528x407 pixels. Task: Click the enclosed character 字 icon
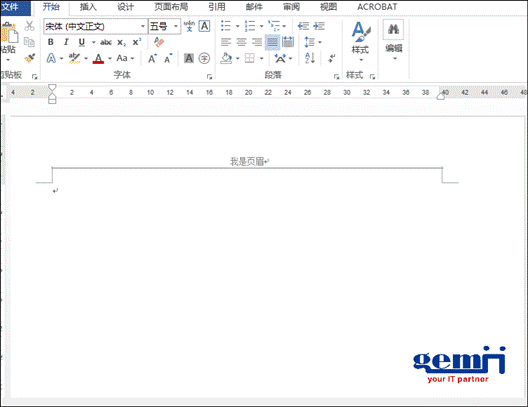coord(204,58)
